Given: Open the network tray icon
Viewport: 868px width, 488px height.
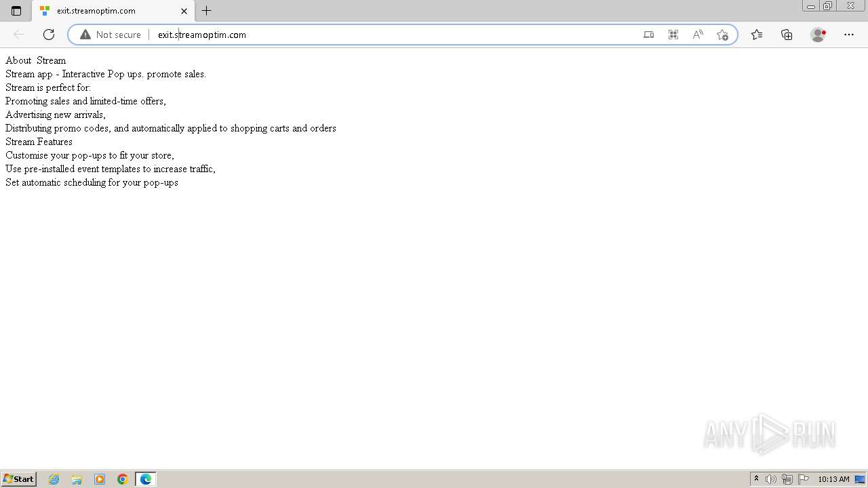Looking at the screenshot, I should click(787, 479).
